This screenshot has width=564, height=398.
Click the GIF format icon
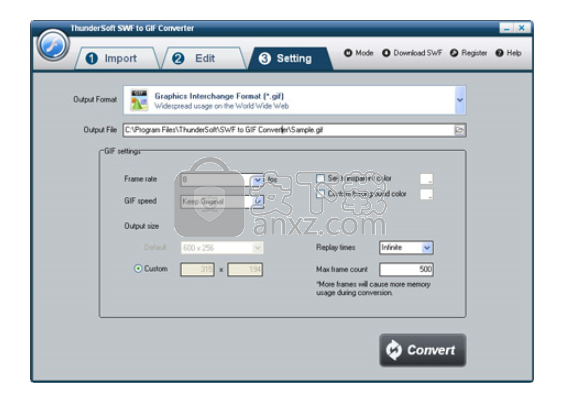tap(139, 100)
